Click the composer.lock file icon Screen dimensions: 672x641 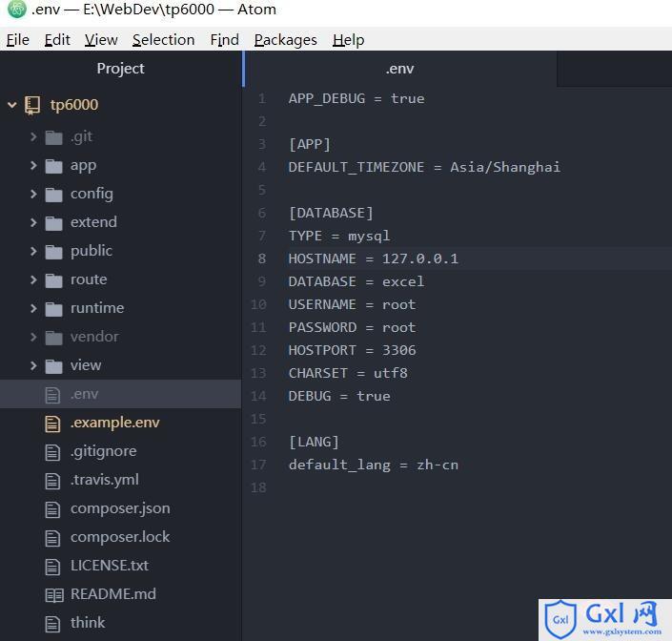pyautogui.click(x=52, y=538)
